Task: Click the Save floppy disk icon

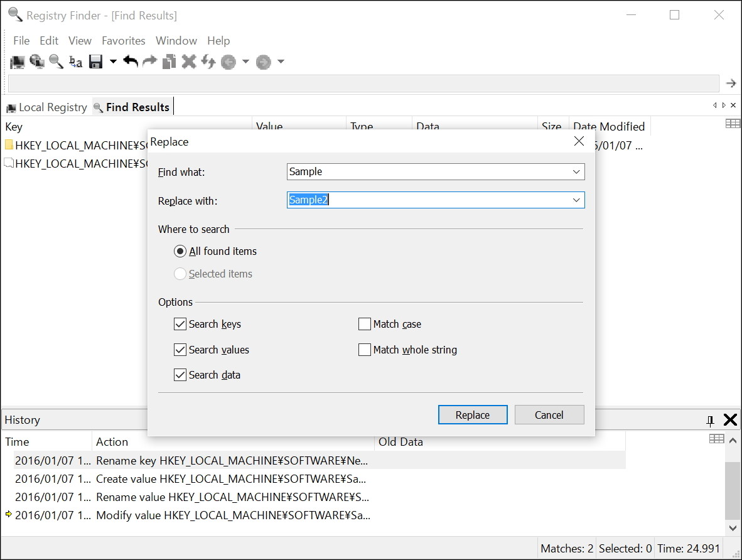Action: point(95,62)
